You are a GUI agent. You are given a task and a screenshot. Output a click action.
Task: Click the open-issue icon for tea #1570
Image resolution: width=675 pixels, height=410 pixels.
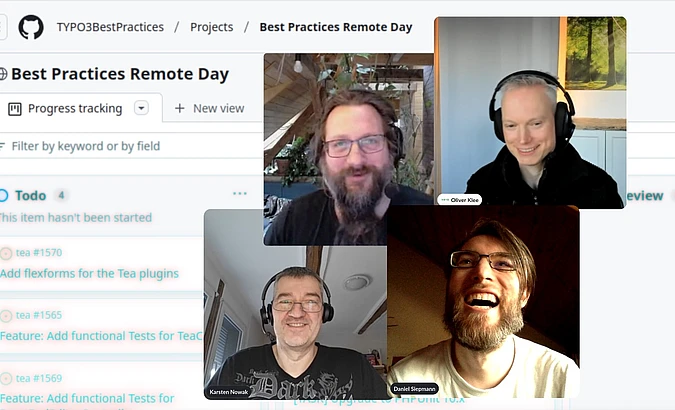[x=6, y=253]
